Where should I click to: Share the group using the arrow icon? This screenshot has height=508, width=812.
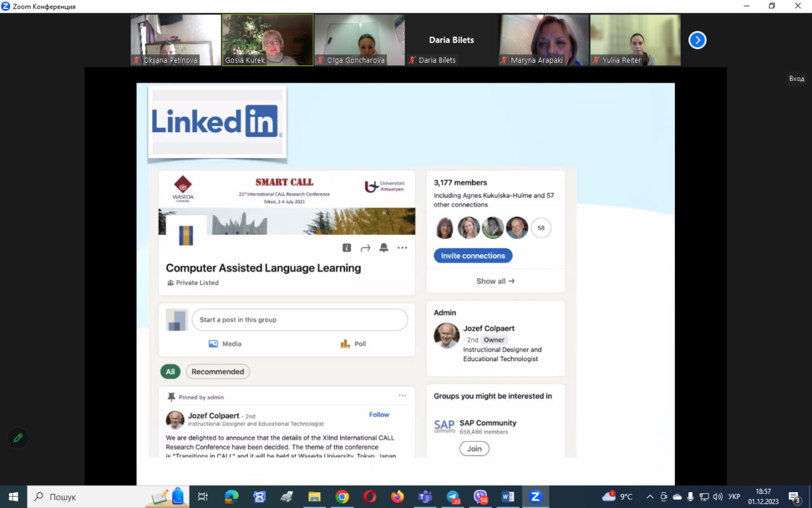365,248
